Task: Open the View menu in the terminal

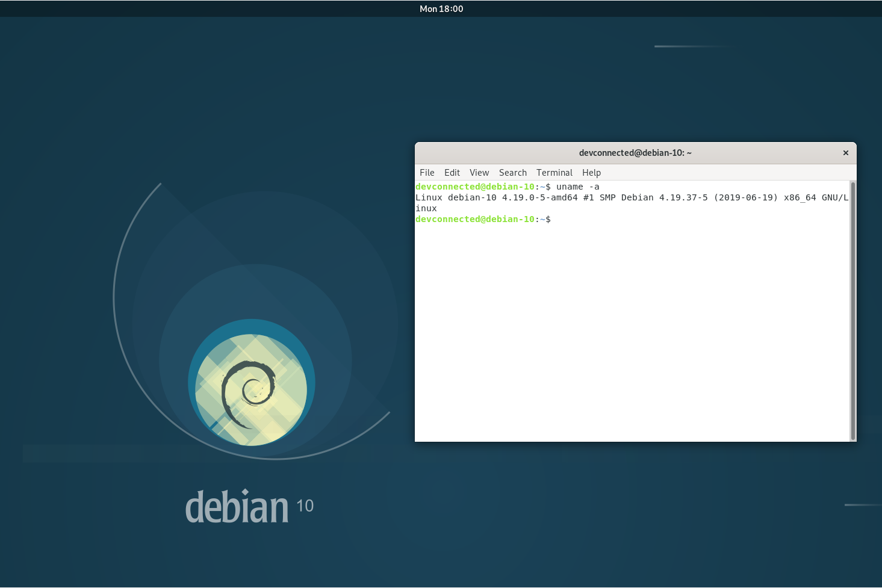Action: tap(479, 173)
